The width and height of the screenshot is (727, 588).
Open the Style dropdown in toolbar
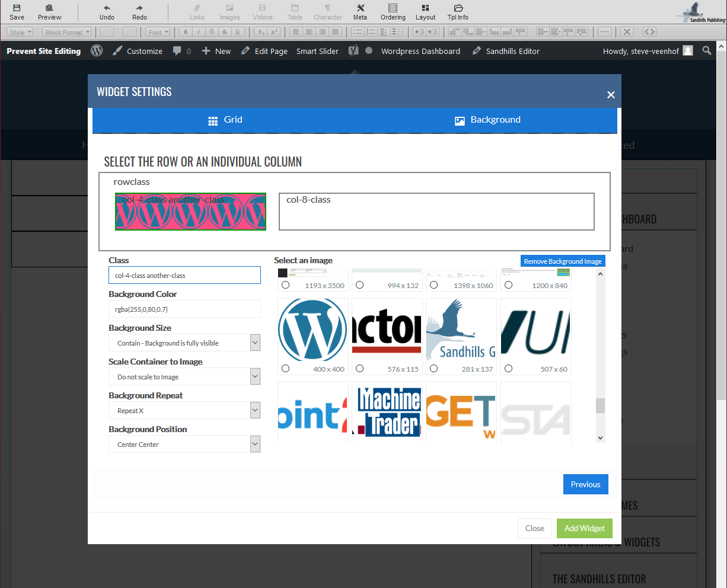click(20, 32)
